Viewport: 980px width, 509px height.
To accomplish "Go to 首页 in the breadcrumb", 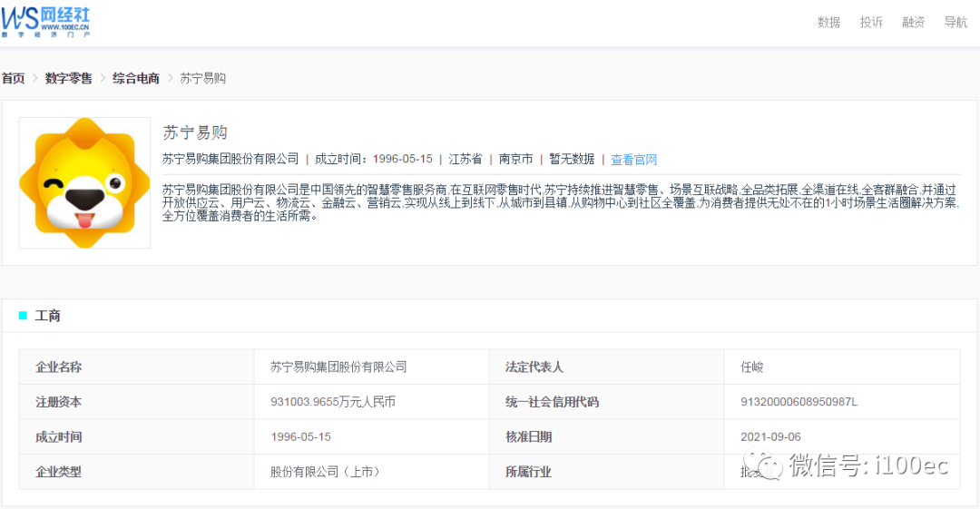I will pyautogui.click(x=13, y=78).
